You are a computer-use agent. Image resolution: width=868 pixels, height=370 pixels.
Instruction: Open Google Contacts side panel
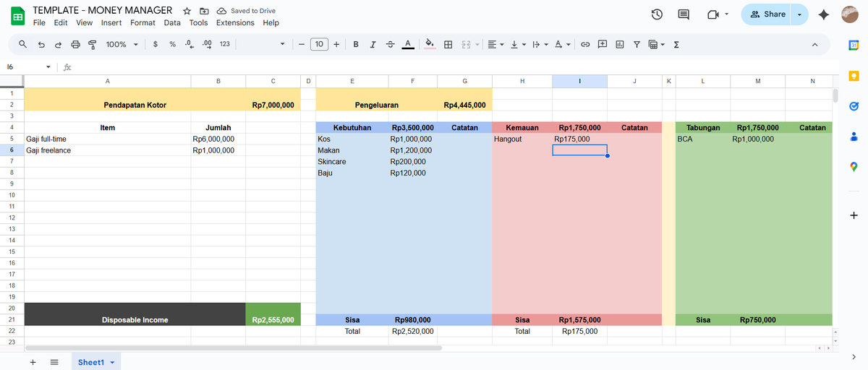(x=854, y=136)
